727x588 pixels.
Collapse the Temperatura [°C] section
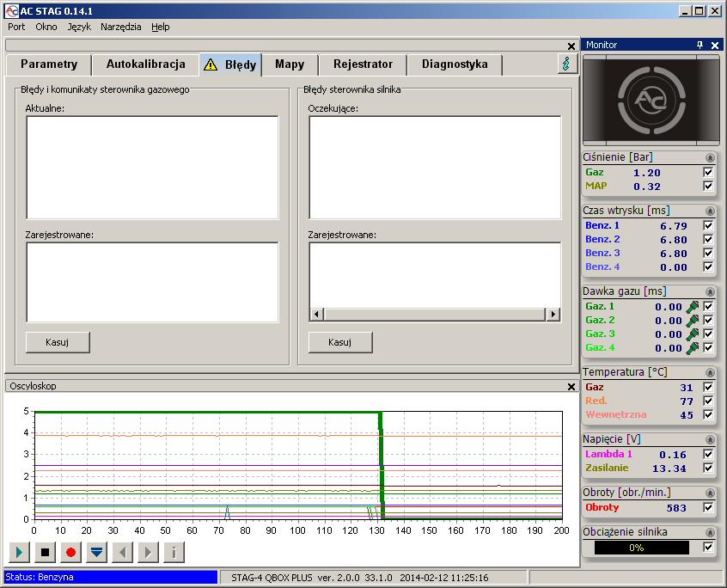(710, 373)
